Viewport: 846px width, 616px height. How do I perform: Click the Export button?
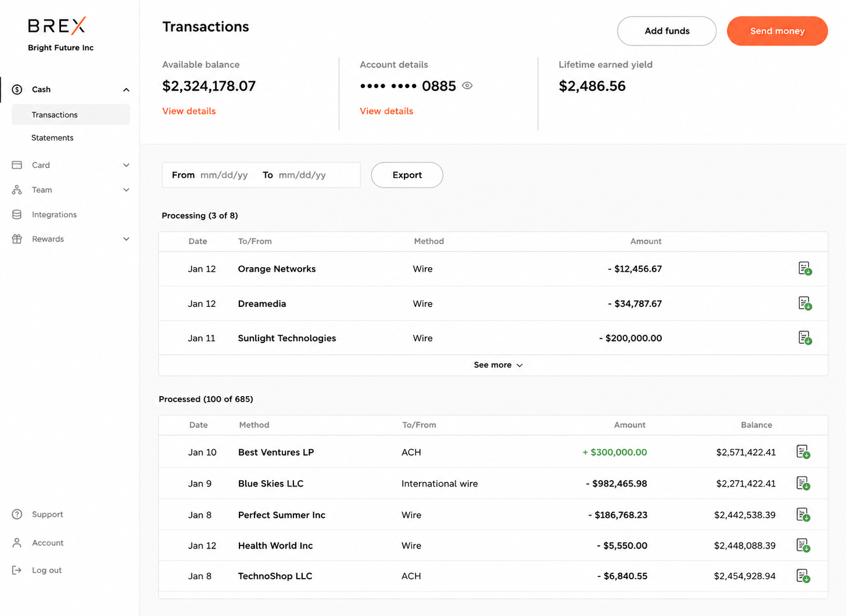click(407, 175)
